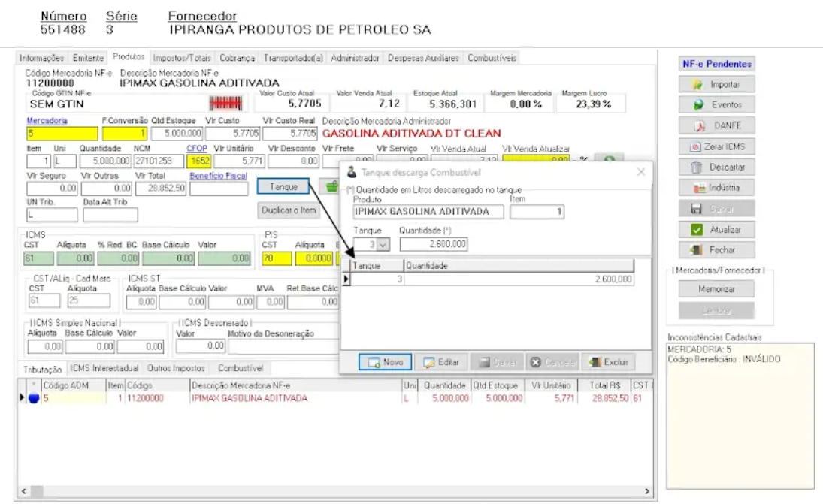Click the Vlr Unitário field 5,771
823x504 pixels.
click(x=239, y=161)
